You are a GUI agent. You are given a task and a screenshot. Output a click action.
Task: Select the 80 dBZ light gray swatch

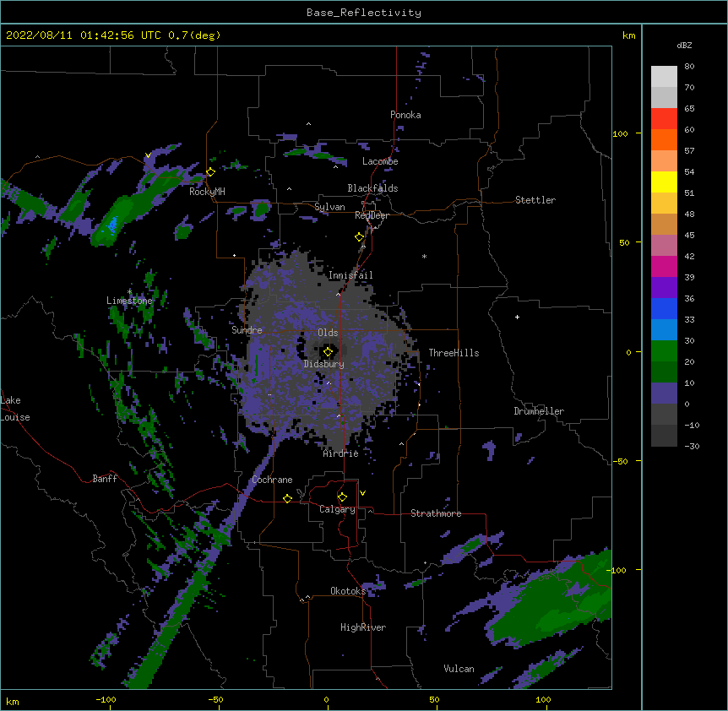click(664, 76)
